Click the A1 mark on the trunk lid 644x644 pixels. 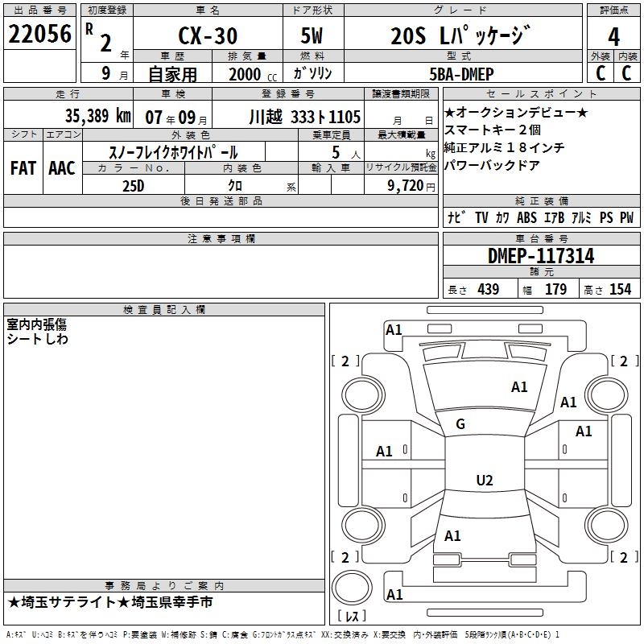coord(452,536)
